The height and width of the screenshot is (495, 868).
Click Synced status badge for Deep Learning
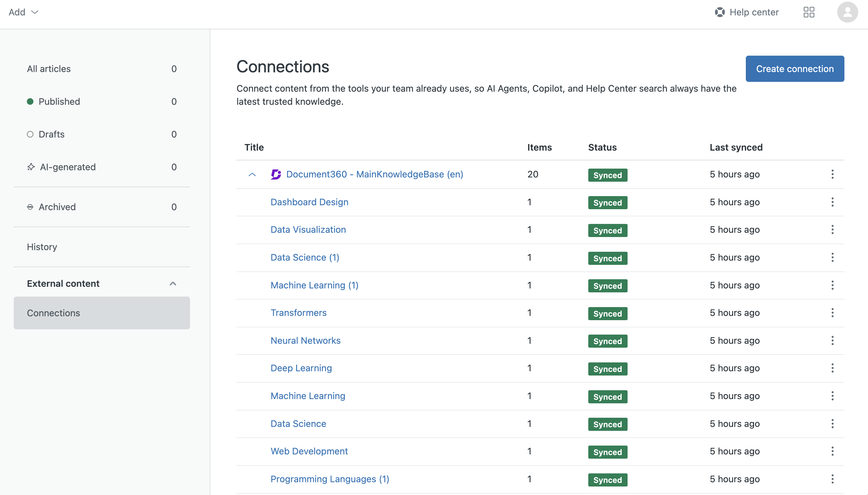(x=607, y=369)
